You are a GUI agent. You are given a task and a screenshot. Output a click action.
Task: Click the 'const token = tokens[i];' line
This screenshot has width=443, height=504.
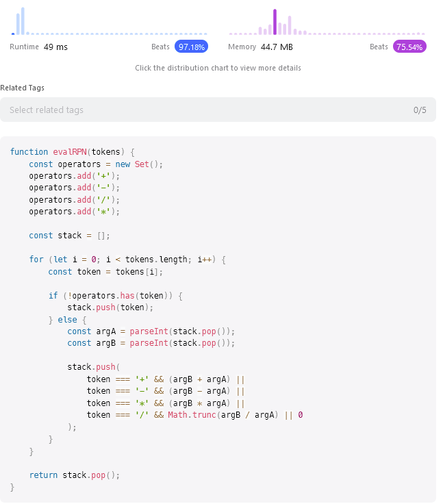[105, 272]
